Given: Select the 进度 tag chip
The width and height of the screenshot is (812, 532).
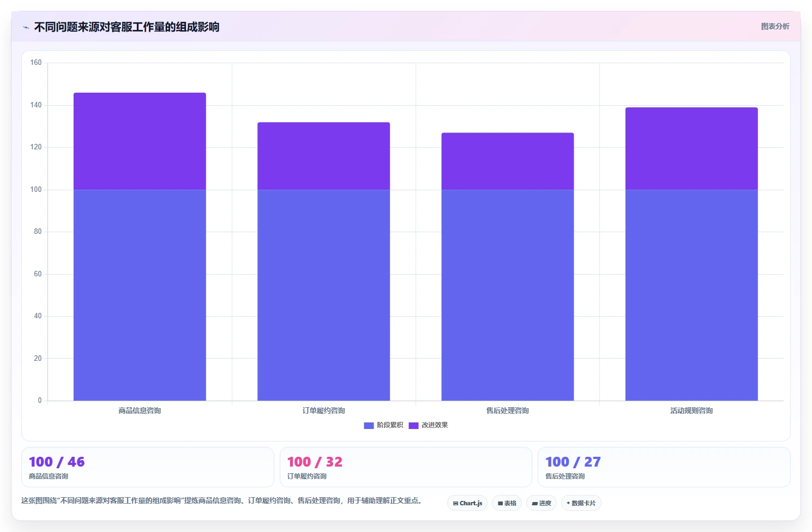Looking at the screenshot, I should pos(542,503).
